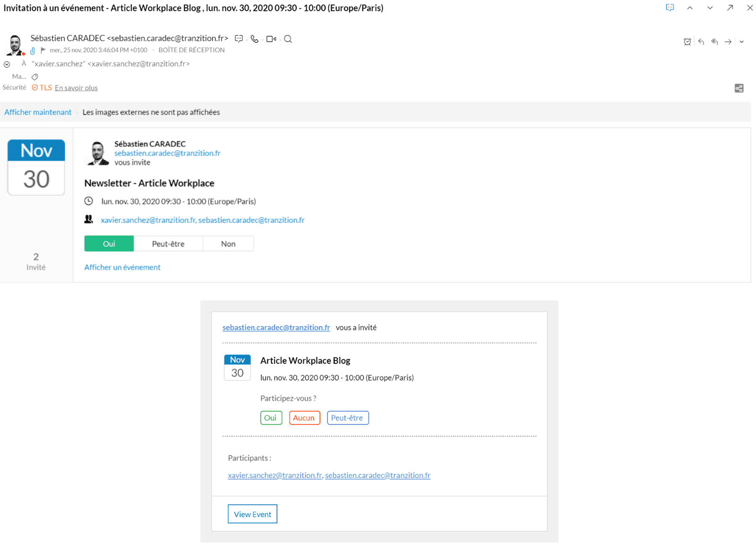Click 'Les images externes ne sont pas affichées' notice
The height and width of the screenshot is (545, 756).
(151, 112)
